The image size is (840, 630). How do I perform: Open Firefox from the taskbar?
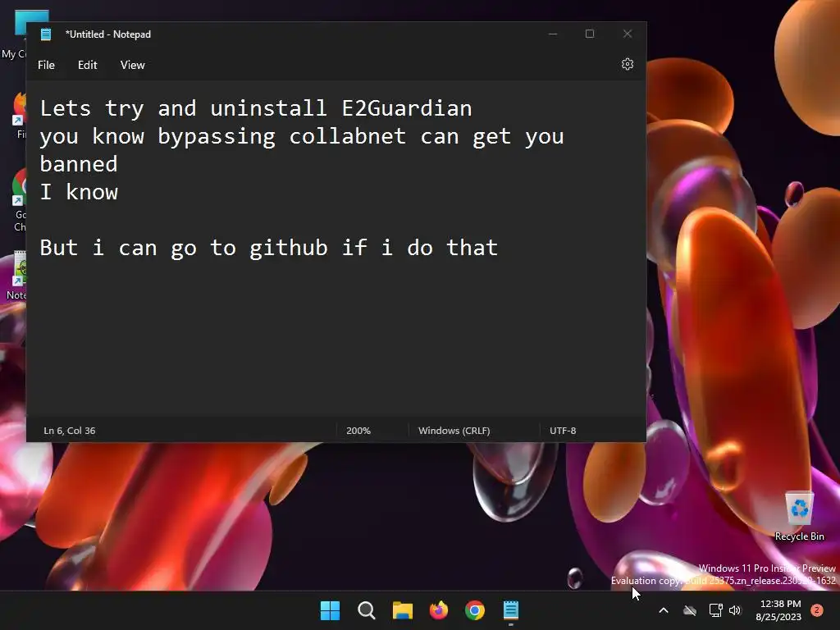click(x=439, y=610)
